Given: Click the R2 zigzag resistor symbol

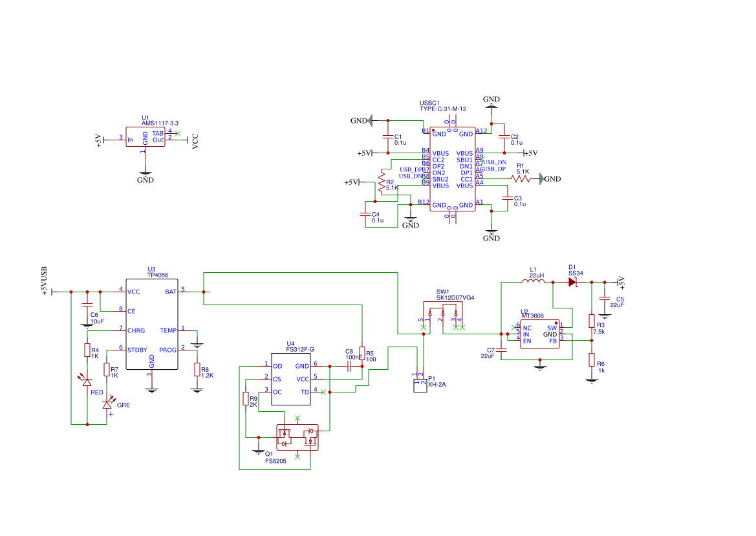Looking at the screenshot, I should [382, 182].
